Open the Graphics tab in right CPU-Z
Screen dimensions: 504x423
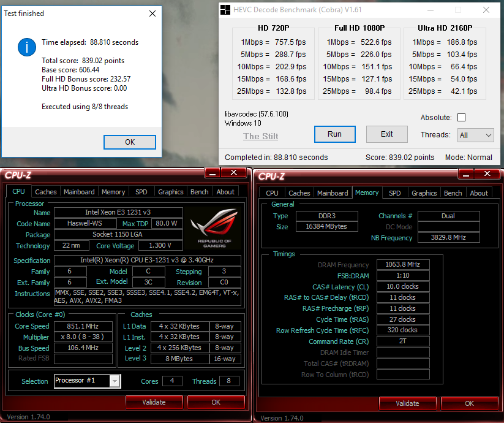[424, 193]
